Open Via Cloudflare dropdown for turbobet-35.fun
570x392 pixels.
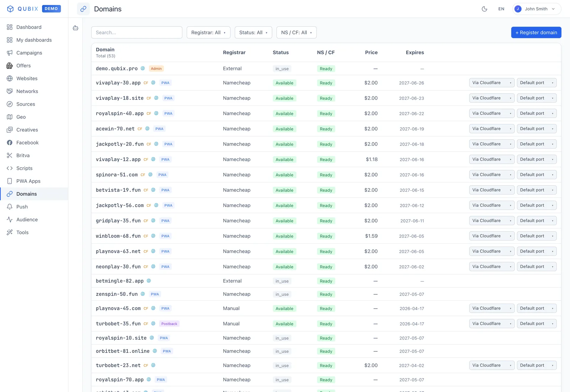(492, 324)
